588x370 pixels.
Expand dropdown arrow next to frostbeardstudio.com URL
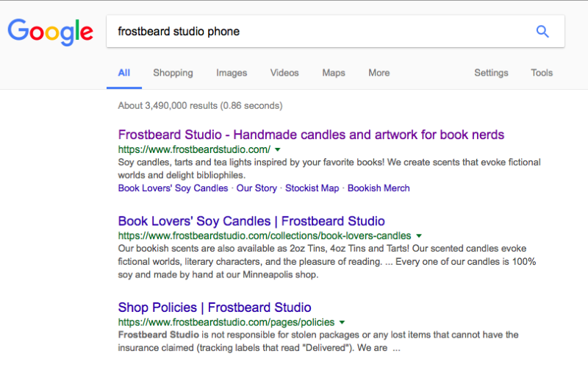278,150
